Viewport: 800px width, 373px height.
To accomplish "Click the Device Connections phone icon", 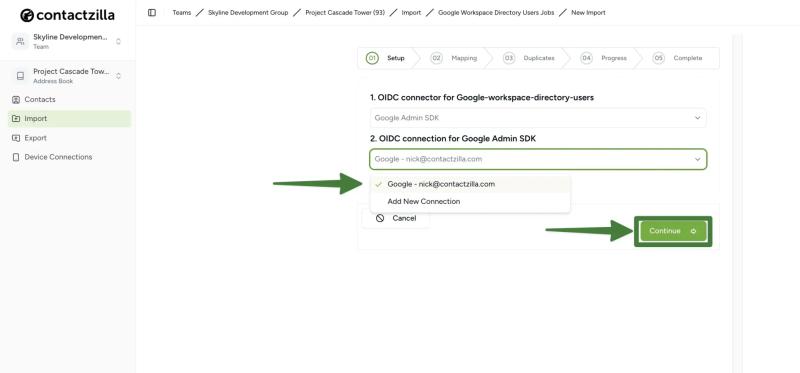I will click(x=16, y=157).
